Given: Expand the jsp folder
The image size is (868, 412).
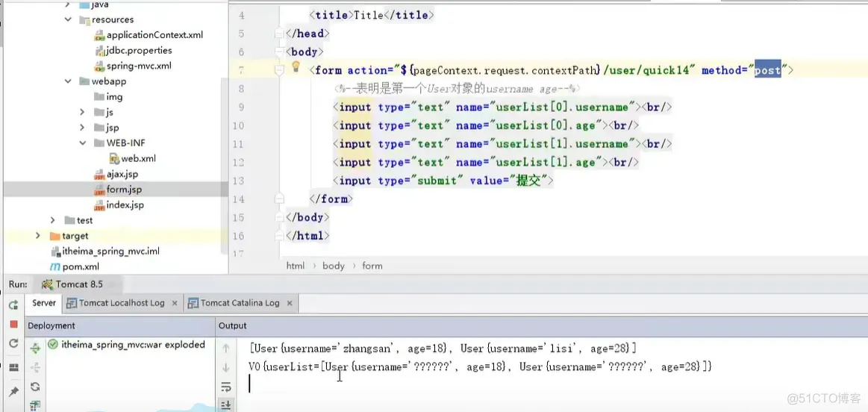Looking at the screenshot, I should 83,128.
